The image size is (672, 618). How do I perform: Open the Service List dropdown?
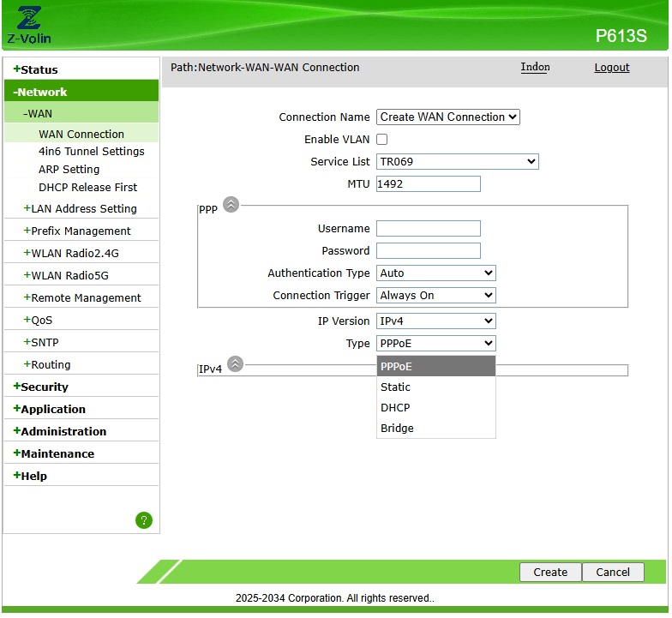pos(458,161)
